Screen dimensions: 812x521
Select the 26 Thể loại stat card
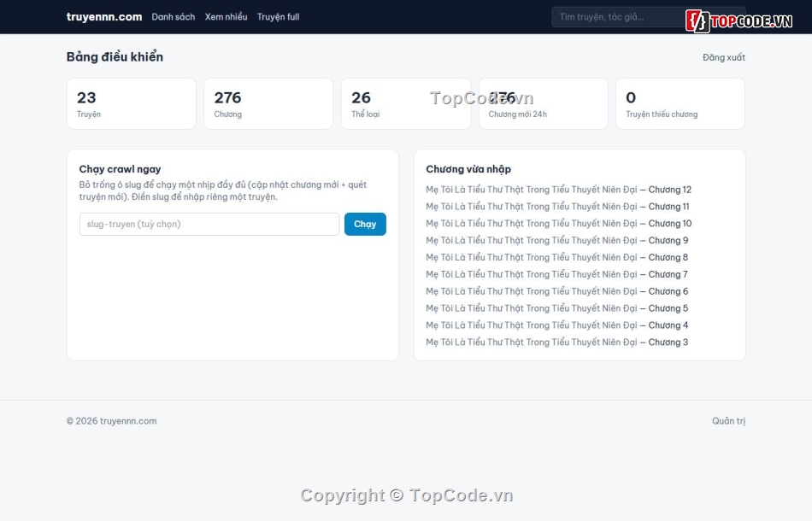pos(405,103)
